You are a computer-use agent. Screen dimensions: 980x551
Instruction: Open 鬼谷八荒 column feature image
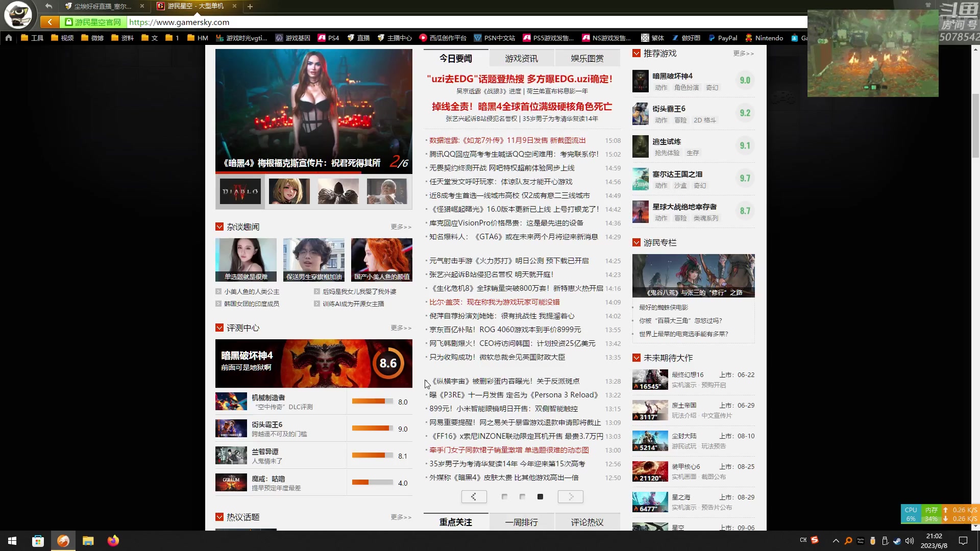693,275
